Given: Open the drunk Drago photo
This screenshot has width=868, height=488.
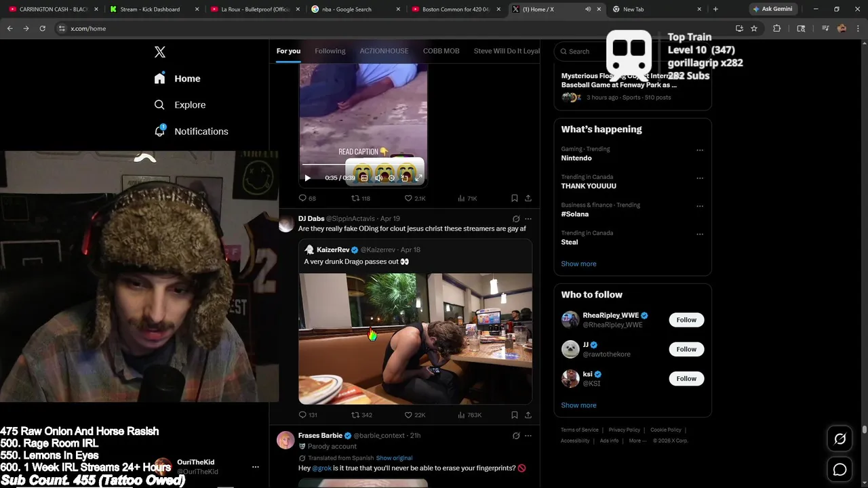Looking at the screenshot, I should pyautogui.click(x=415, y=338).
